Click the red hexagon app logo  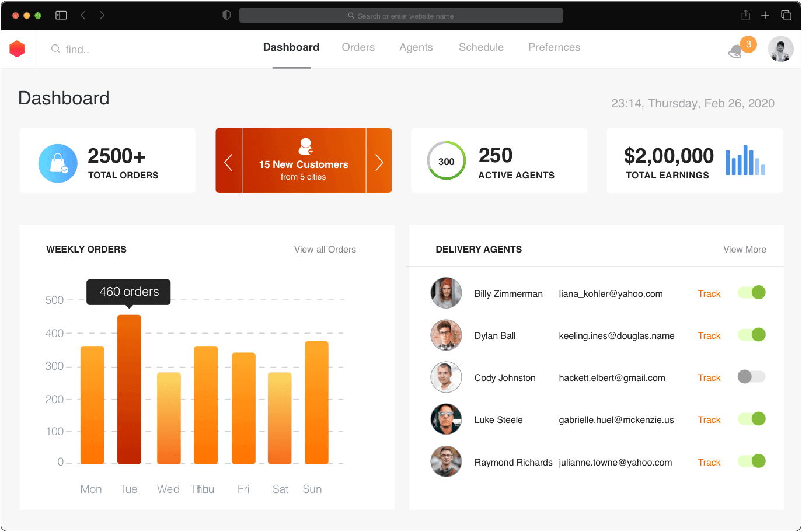[x=18, y=49]
